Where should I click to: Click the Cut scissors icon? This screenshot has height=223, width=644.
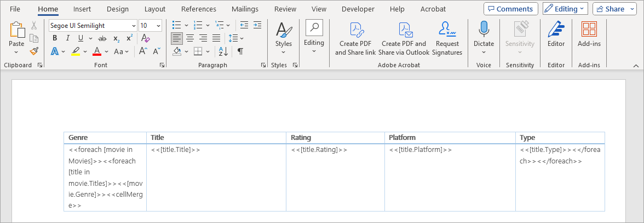coord(34,25)
